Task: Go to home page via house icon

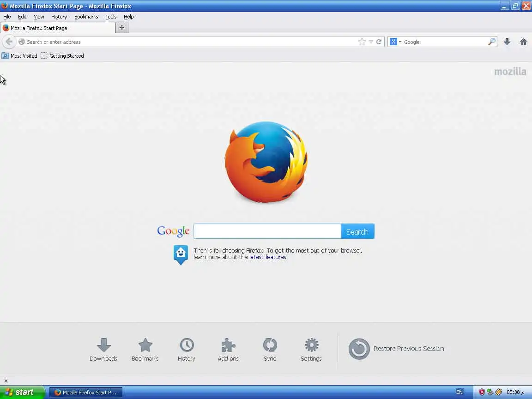Action: [524, 42]
